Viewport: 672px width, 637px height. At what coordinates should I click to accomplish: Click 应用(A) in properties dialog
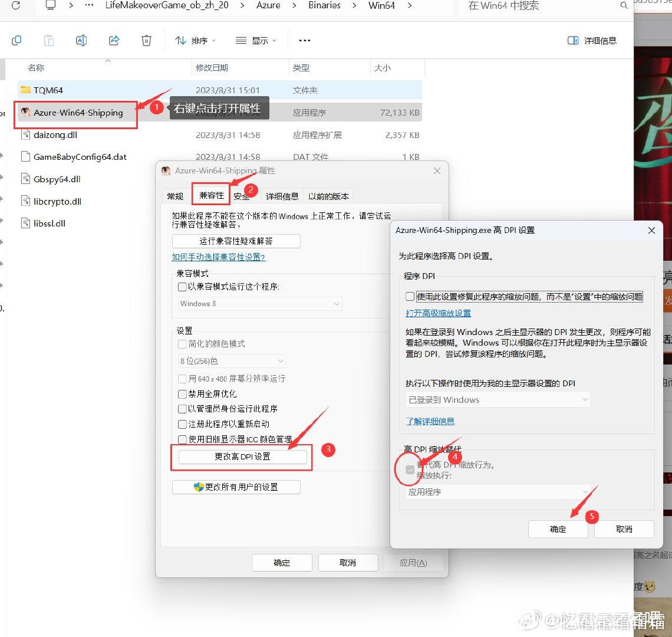(x=414, y=563)
